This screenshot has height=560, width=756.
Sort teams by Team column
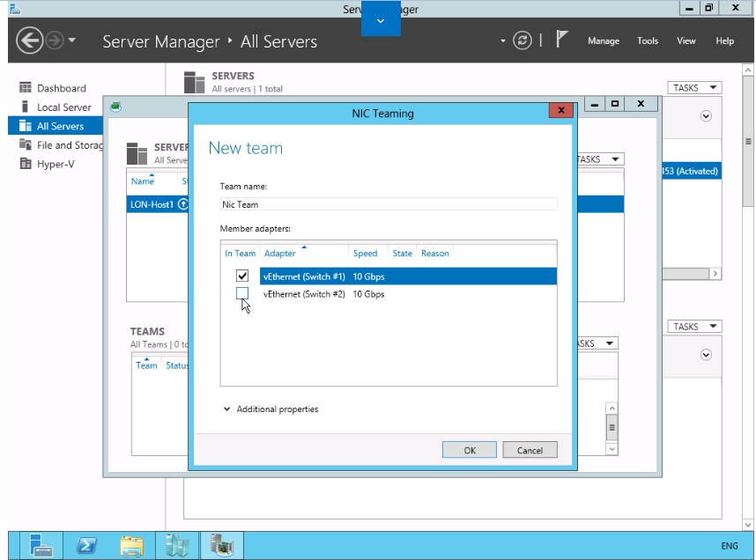[146, 365]
